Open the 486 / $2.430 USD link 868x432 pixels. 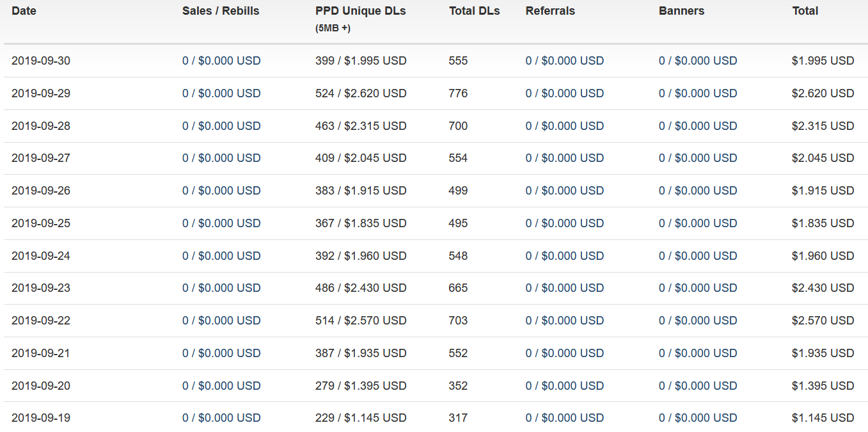click(x=361, y=288)
